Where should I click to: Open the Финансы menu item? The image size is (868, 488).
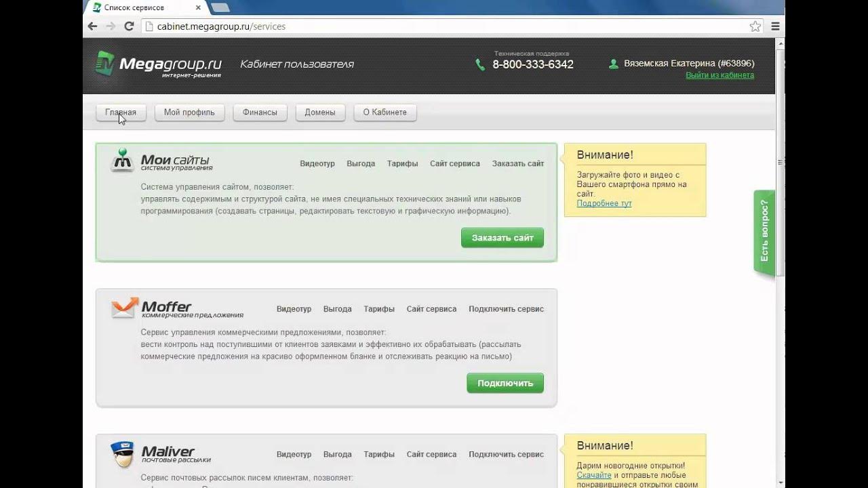click(x=260, y=113)
